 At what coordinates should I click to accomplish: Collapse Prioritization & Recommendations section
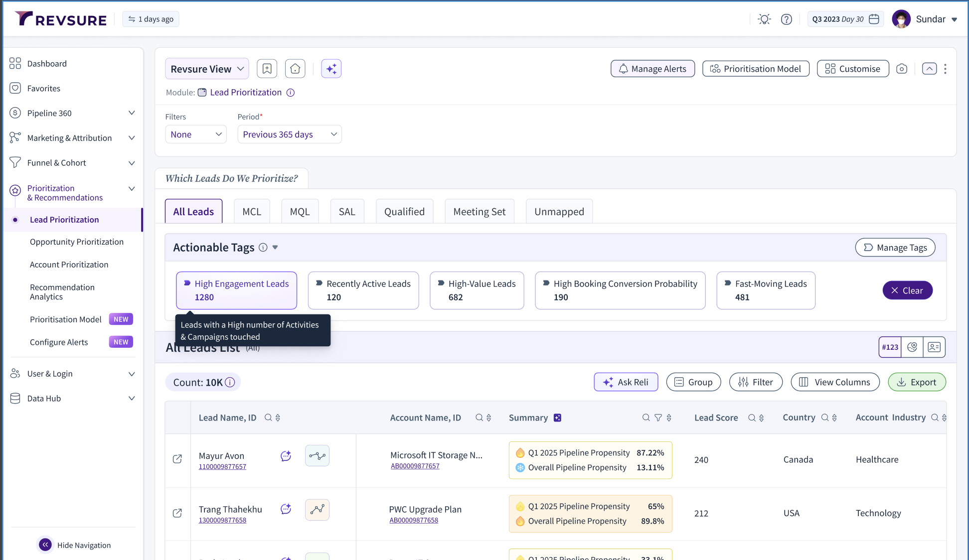[132, 188]
